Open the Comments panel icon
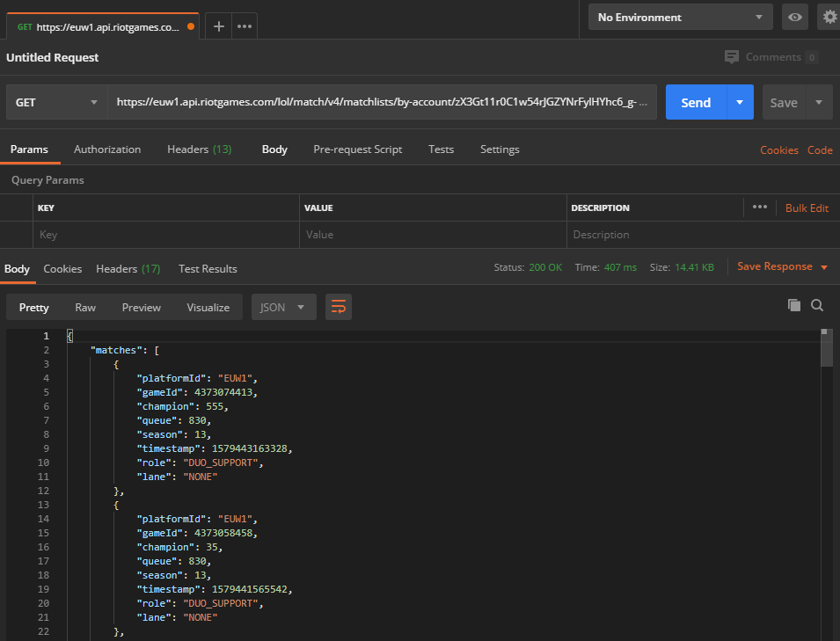Image resolution: width=840 pixels, height=641 pixels. tap(731, 57)
